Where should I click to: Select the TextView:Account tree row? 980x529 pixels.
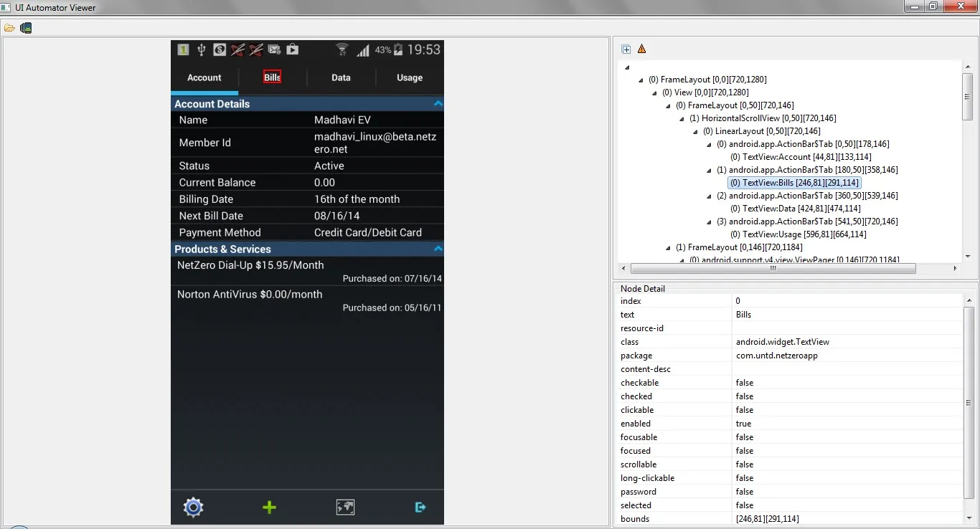pos(801,157)
